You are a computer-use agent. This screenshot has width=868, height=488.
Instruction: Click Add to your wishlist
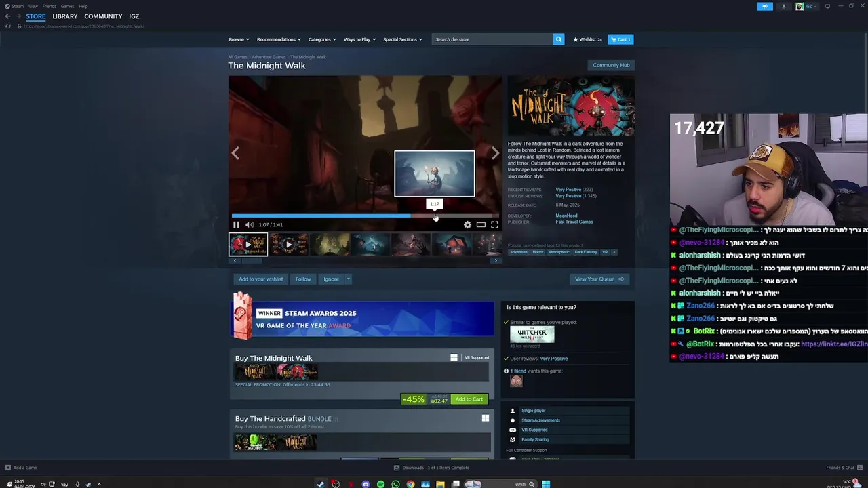261,279
